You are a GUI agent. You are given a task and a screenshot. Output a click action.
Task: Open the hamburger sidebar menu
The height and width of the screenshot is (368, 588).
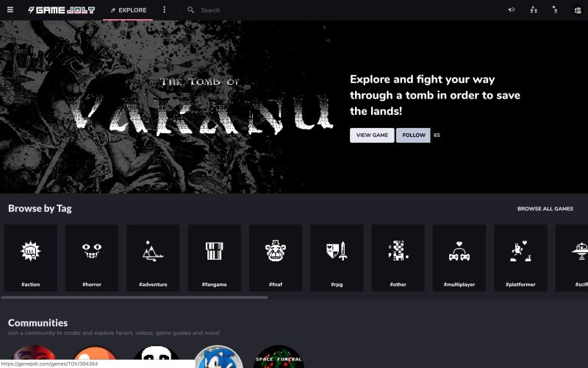click(10, 10)
